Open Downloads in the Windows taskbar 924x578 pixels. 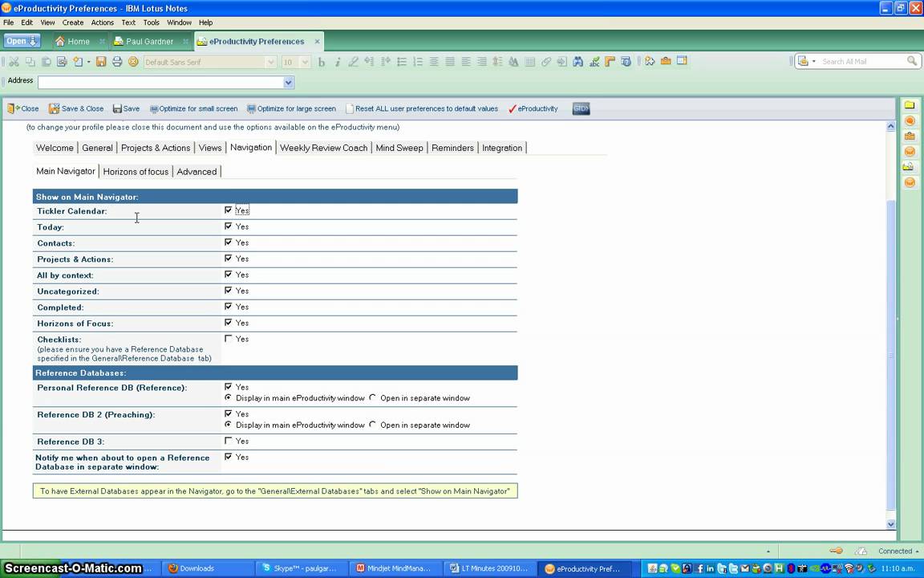pyautogui.click(x=206, y=568)
